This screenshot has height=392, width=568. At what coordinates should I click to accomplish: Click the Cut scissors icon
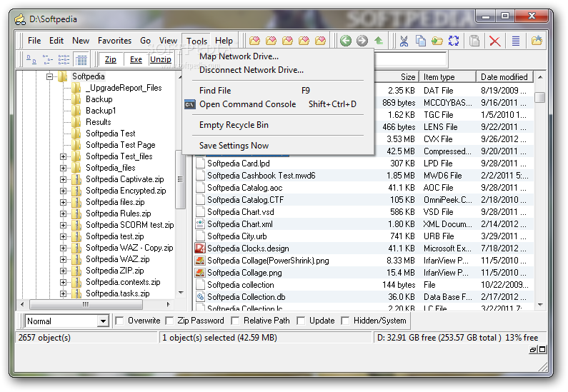[404, 41]
